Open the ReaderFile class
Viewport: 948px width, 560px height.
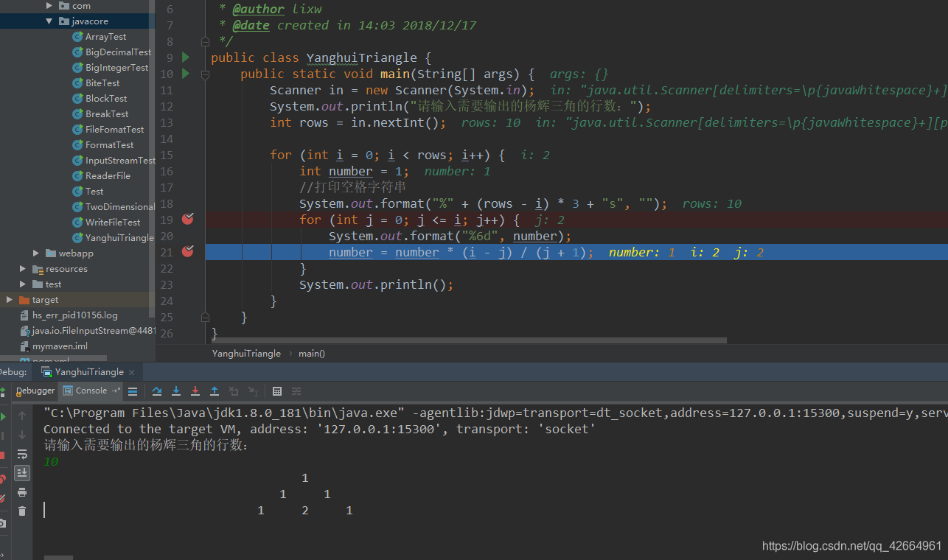(108, 176)
